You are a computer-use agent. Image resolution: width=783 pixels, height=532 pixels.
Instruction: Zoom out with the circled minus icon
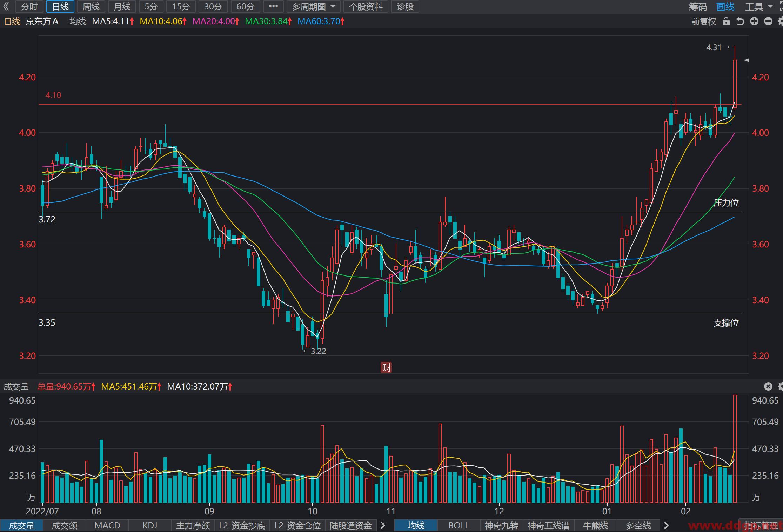click(x=768, y=21)
